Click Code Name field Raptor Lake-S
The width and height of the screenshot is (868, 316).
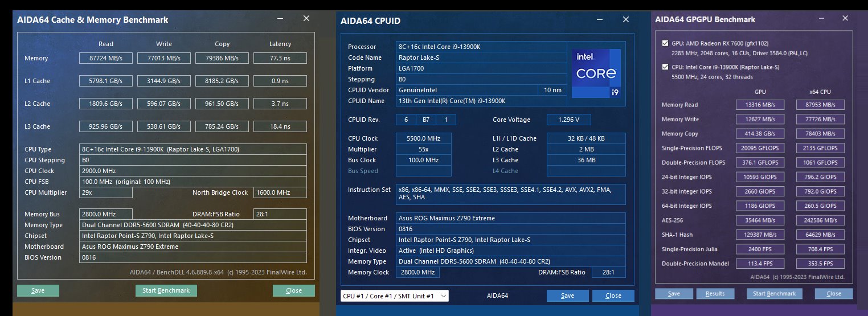click(482, 58)
